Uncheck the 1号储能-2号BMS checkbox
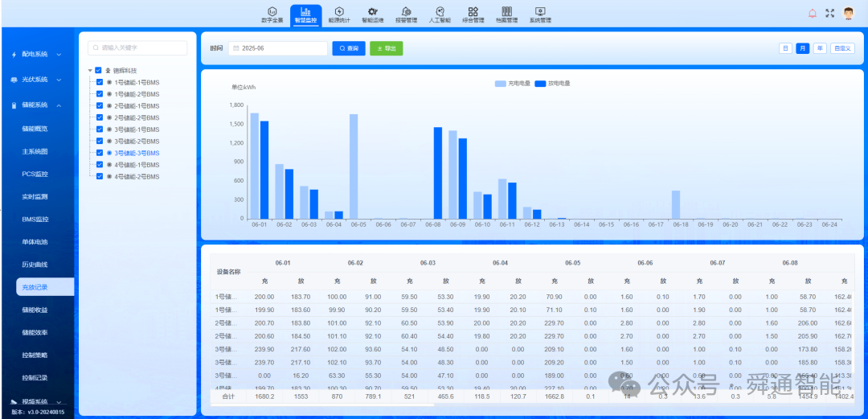Image resolution: width=868 pixels, height=419 pixels. tap(100, 93)
